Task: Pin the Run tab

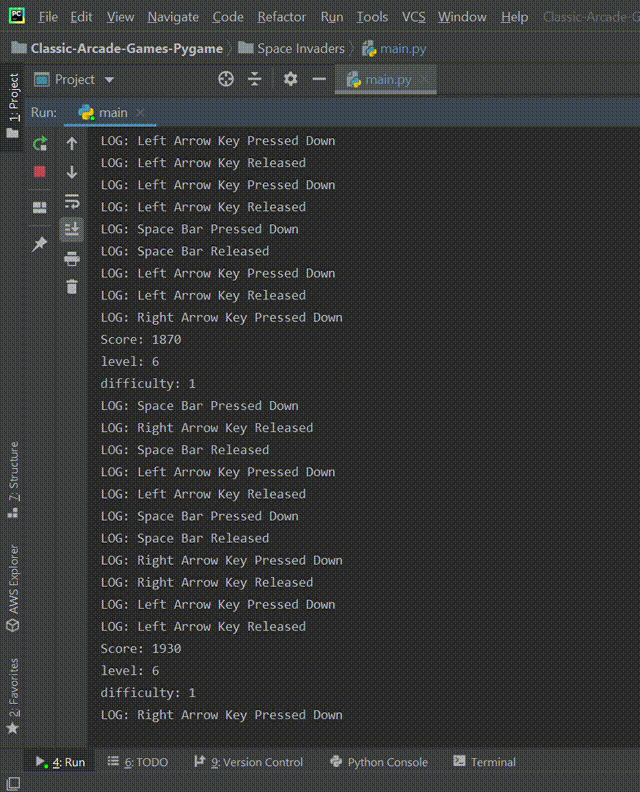Action: [39, 244]
